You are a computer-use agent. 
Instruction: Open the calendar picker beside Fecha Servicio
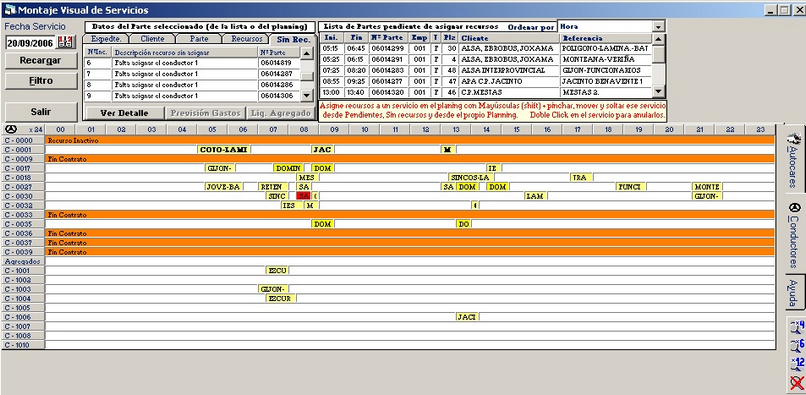pos(67,42)
